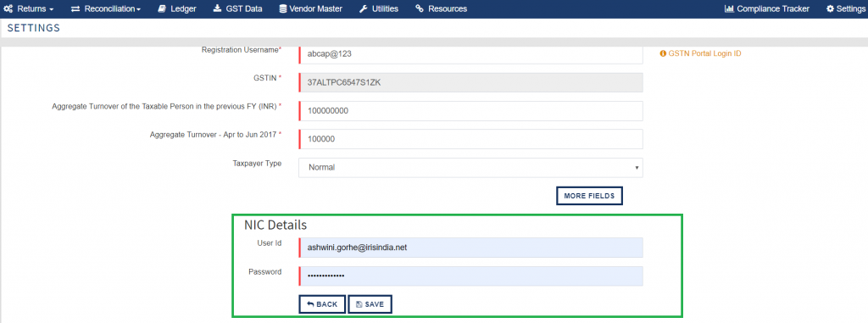Go to the Ledger page
Viewport: 868px width, 323px height.
point(176,8)
